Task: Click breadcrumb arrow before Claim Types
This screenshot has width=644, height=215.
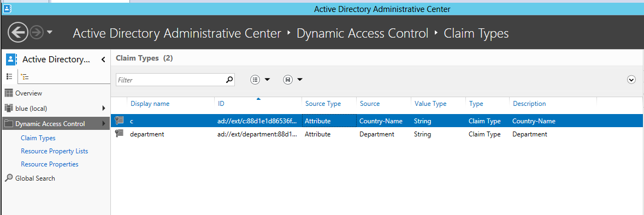Action: (x=436, y=33)
